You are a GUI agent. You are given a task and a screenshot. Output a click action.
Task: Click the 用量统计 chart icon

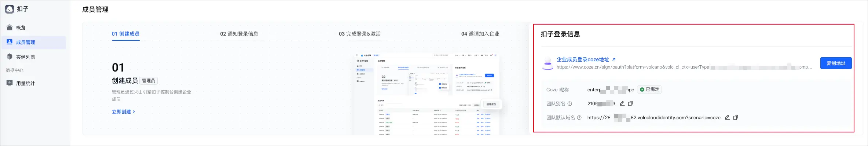pyautogui.click(x=10, y=83)
